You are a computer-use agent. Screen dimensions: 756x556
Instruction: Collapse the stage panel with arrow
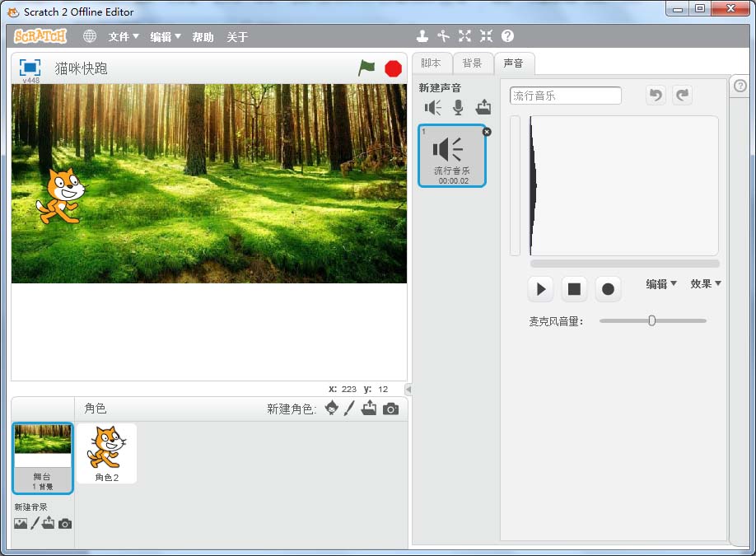[408, 389]
